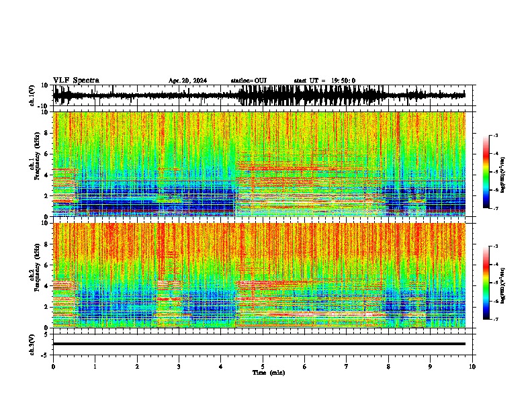Click the time axis tick label '10'

[x=472, y=367]
